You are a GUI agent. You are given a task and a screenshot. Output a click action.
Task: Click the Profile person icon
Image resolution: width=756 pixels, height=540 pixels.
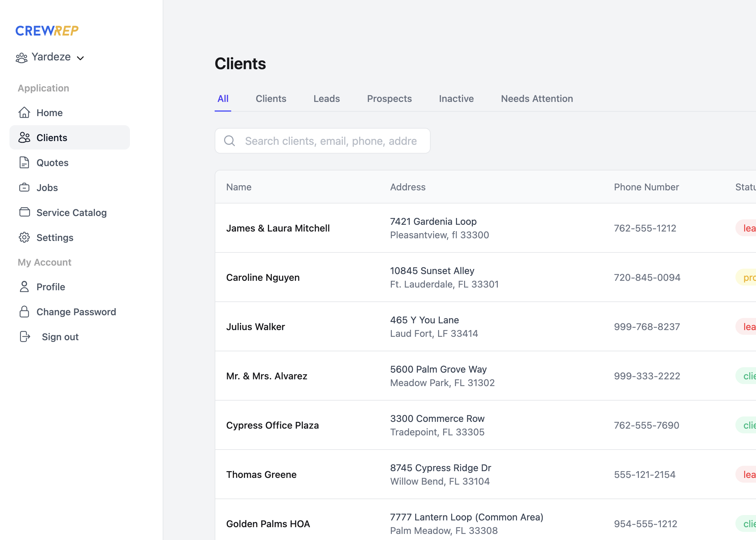[x=24, y=287]
